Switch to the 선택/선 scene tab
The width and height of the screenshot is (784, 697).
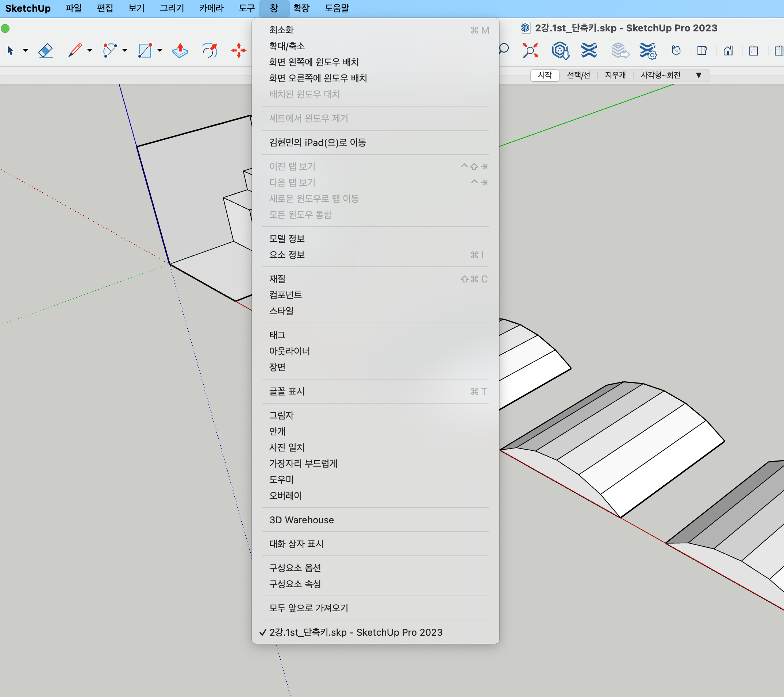pyautogui.click(x=579, y=75)
